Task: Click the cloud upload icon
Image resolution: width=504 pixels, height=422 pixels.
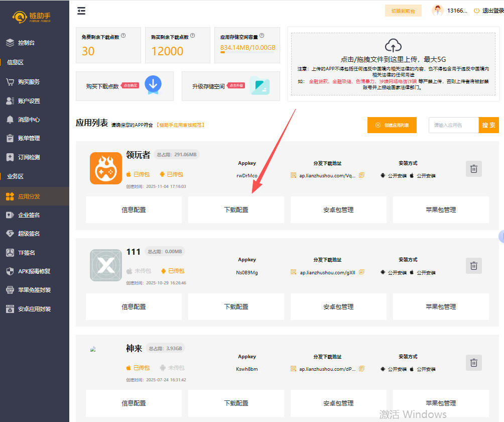Action: [x=393, y=45]
